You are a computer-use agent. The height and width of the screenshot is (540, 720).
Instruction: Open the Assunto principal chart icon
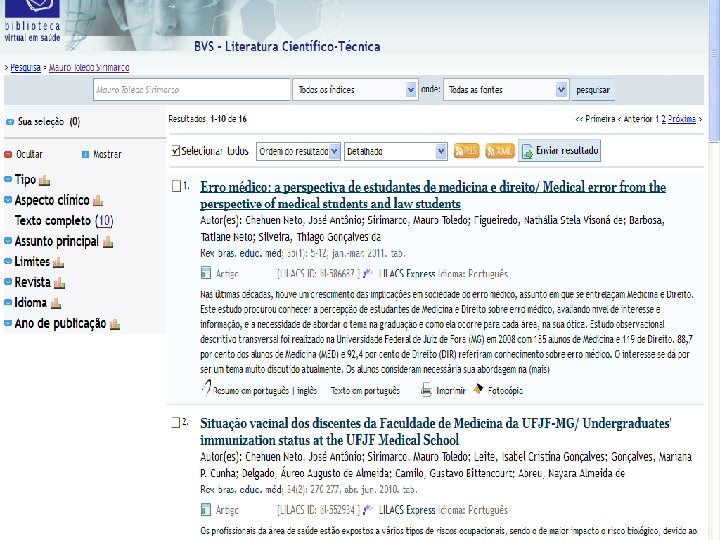point(108,242)
